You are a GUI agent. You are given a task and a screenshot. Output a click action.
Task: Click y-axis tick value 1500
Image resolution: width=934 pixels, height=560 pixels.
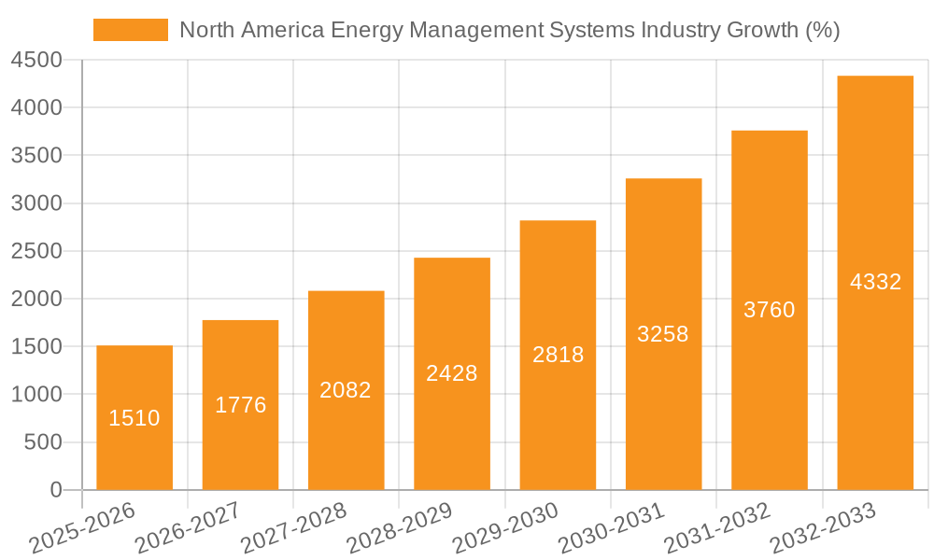click(36, 346)
